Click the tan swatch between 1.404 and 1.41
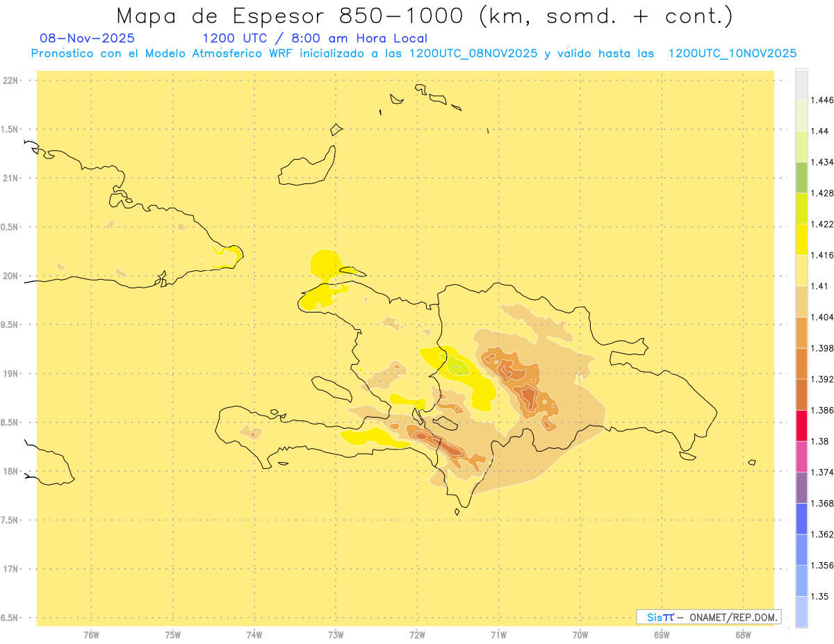 [x=801, y=302]
